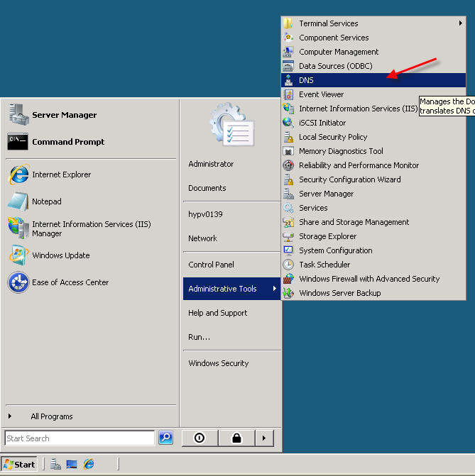This screenshot has height=476, width=475.
Task: Click the Windows Server Backup icon
Action: pos(288,293)
